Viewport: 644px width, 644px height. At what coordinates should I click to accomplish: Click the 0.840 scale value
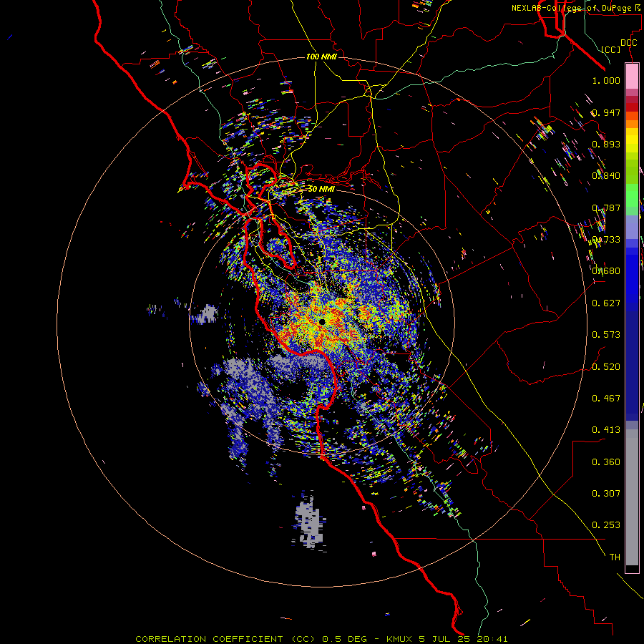pos(606,176)
